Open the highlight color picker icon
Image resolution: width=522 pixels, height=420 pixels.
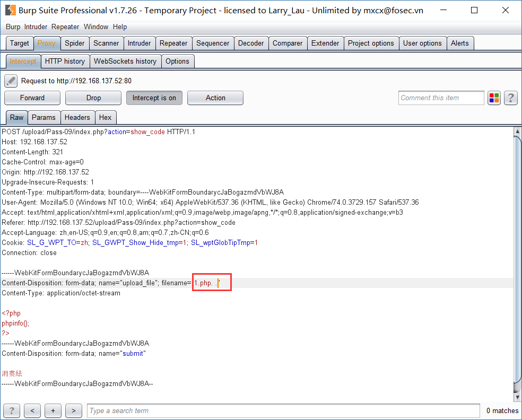pos(494,98)
